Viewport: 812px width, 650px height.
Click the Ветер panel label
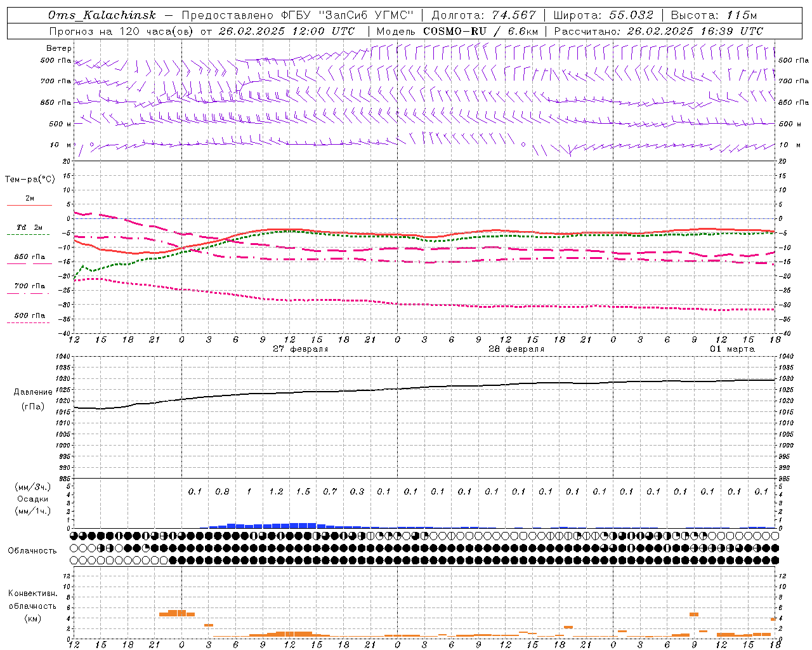point(58,48)
